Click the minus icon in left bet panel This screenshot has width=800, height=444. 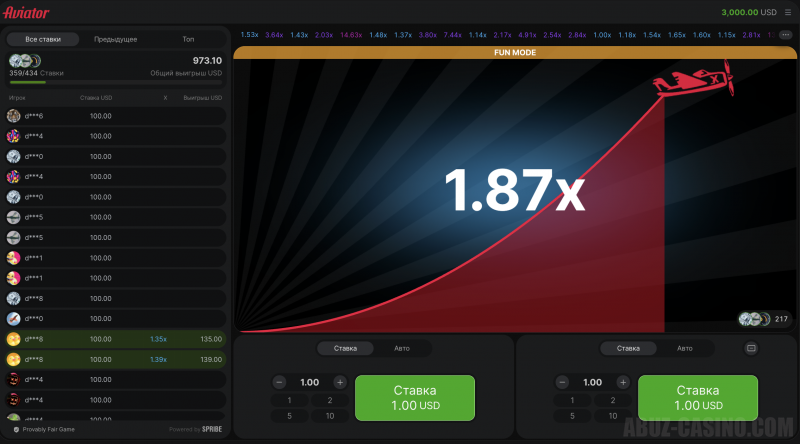(280, 382)
